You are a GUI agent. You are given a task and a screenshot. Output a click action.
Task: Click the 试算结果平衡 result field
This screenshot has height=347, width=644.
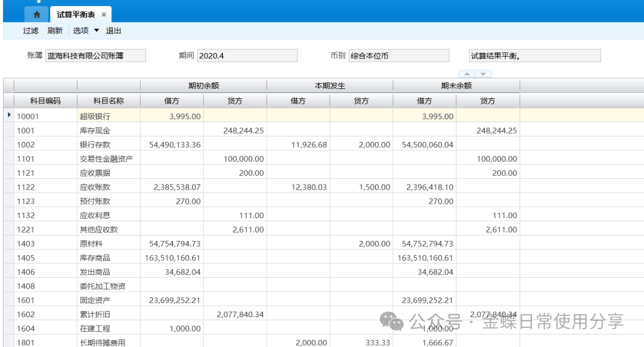(534, 55)
